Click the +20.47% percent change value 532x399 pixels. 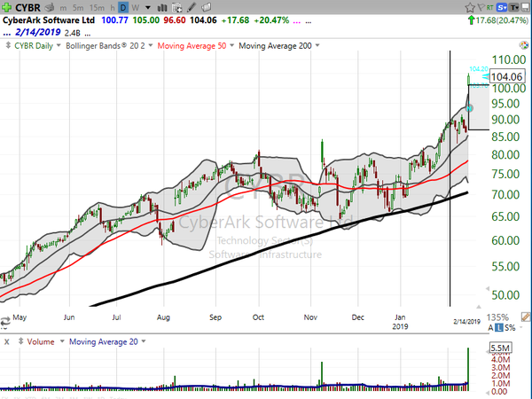tap(271, 20)
